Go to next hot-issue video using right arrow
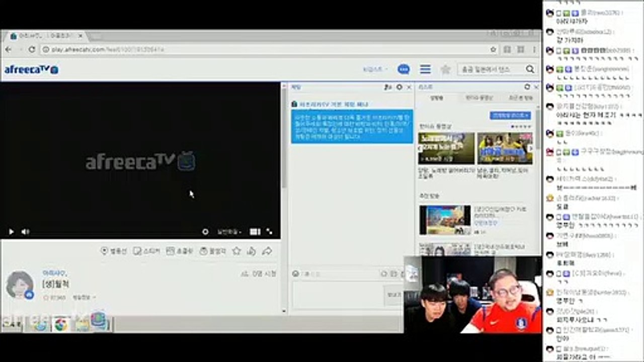This screenshot has height=362, width=644. [530, 148]
